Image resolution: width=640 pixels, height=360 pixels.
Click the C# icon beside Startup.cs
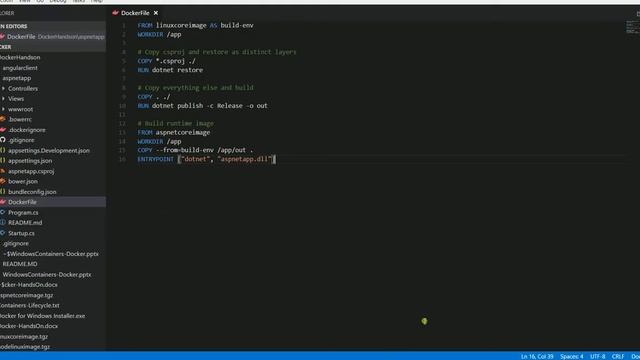point(2,233)
